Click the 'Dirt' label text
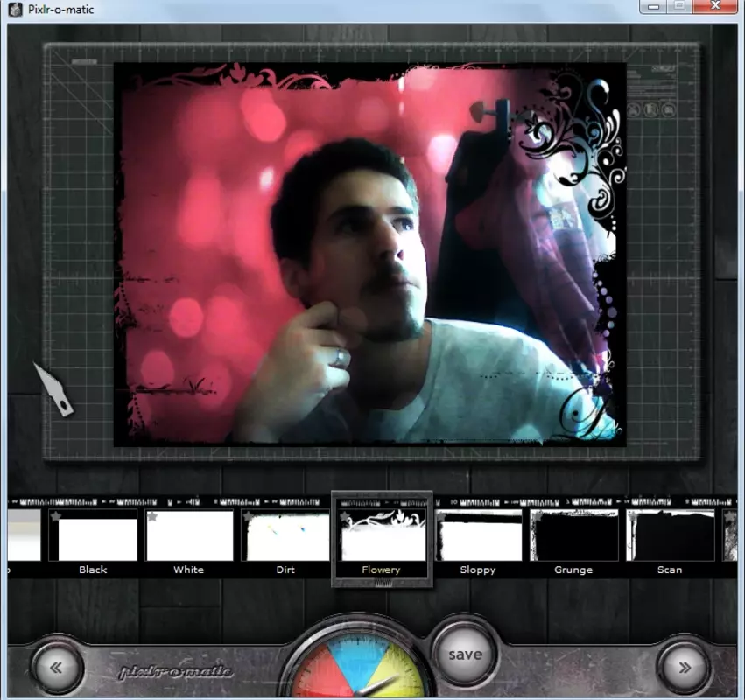Screen dimensions: 745x700 pos(285,570)
